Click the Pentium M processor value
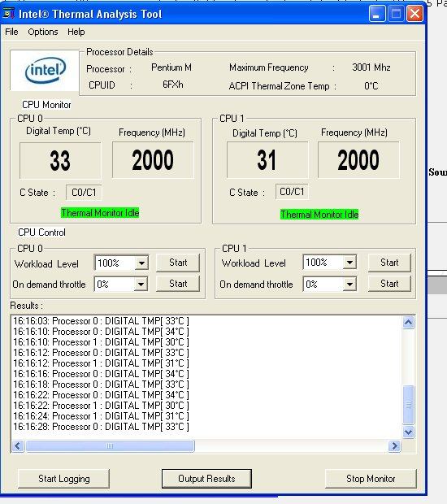Image resolution: width=447 pixels, height=504 pixels. 171,67
